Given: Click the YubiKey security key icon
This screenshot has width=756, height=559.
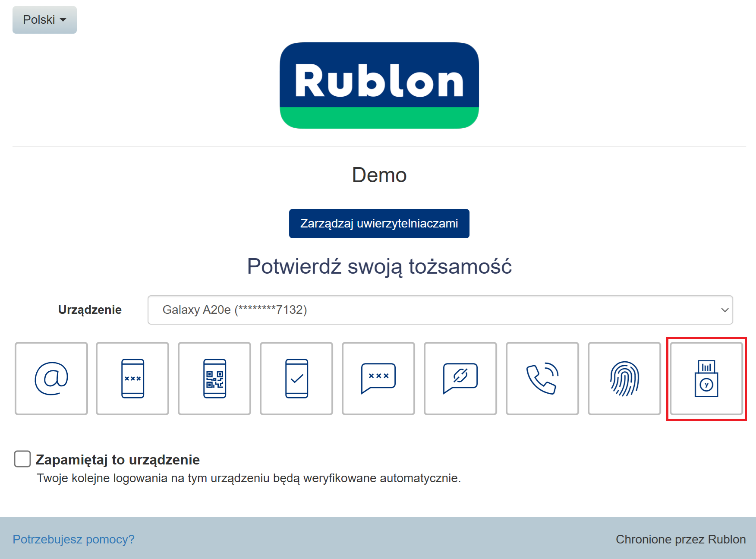Looking at the screenshot, I should pyautogui.click(x=706, y=379).
